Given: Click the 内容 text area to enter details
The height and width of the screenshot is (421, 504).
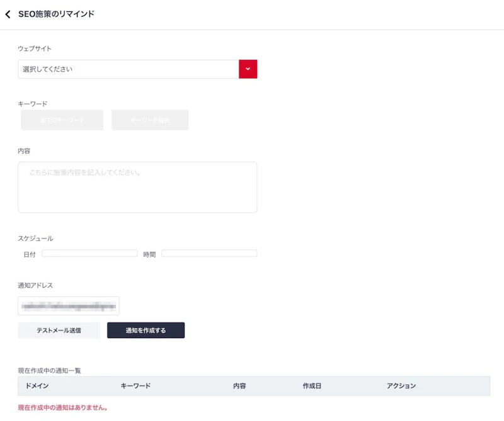Looking at the screenshot, I should 137,186.
